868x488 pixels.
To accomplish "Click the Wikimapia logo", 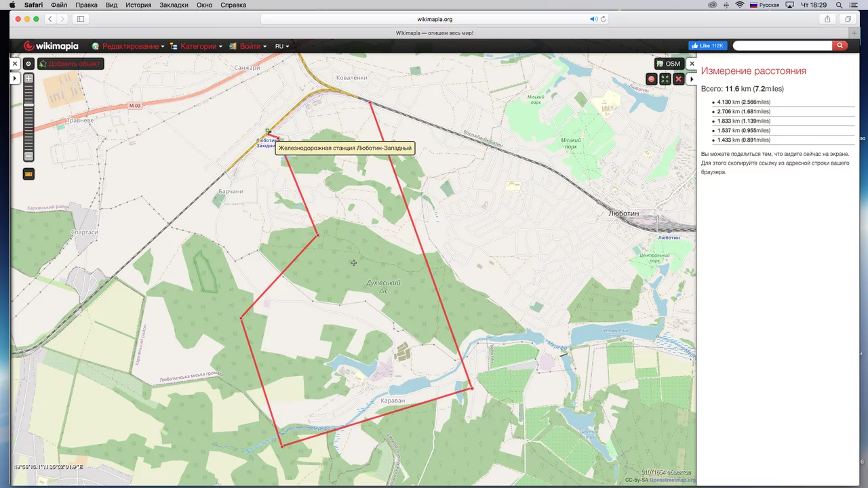I will [x=51, y=46].
